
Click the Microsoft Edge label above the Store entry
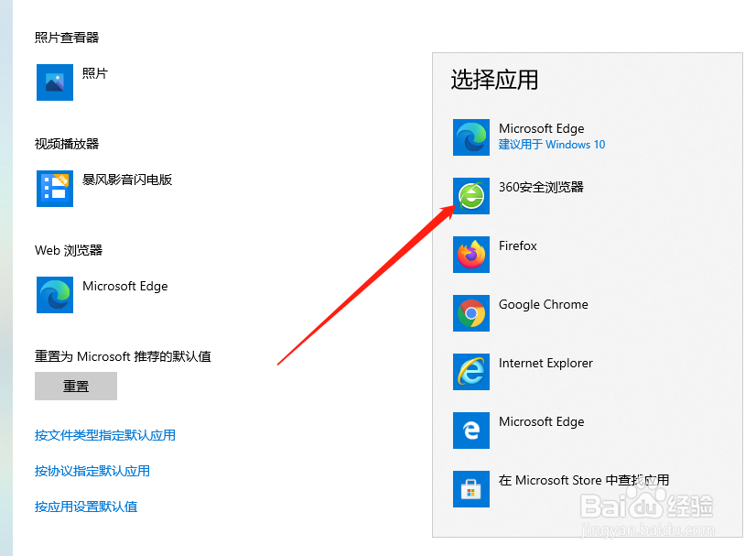point(542,422)
